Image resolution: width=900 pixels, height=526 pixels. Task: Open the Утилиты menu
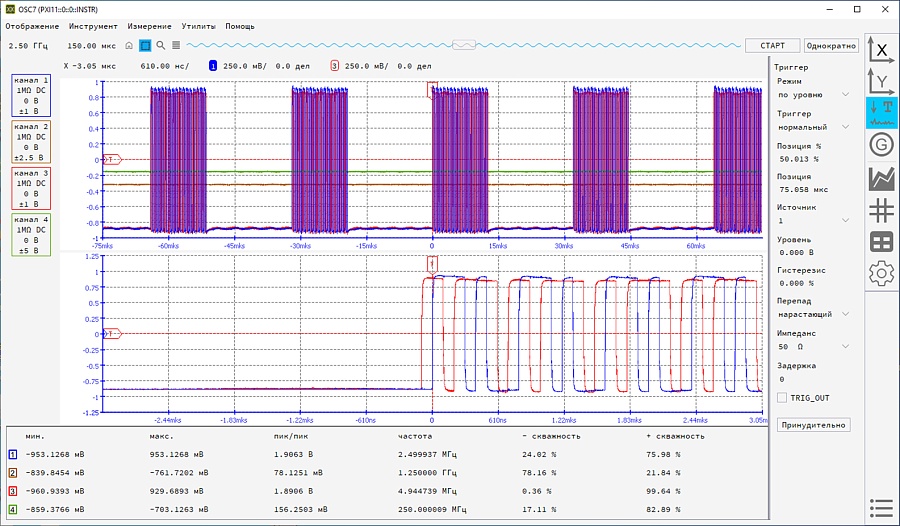[198, 26]
